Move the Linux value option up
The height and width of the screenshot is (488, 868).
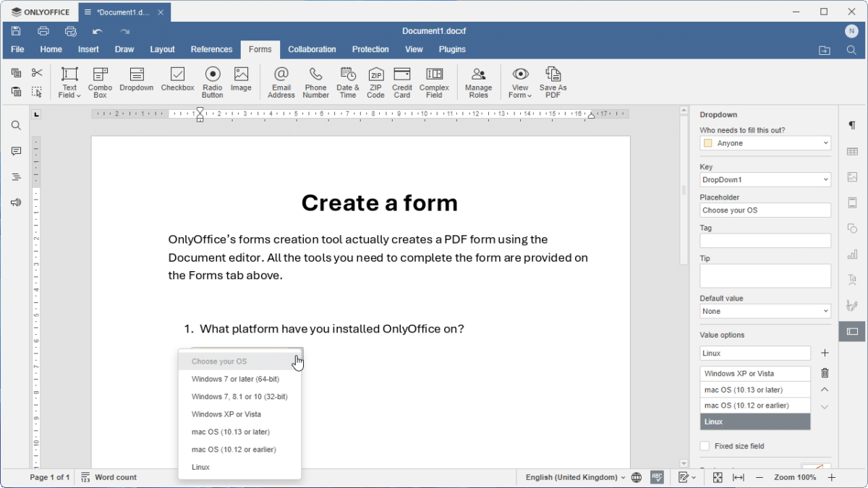[x=825, y=389]
